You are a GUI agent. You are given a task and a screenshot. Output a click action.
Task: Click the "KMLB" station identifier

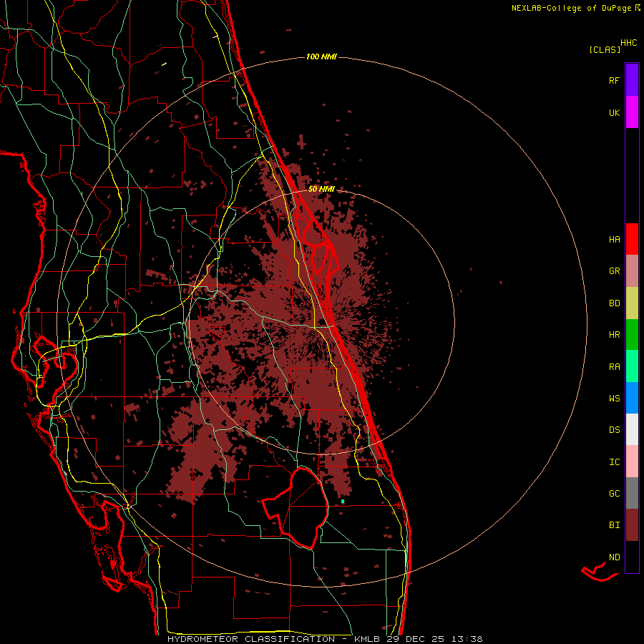click(x=365, y=639)
